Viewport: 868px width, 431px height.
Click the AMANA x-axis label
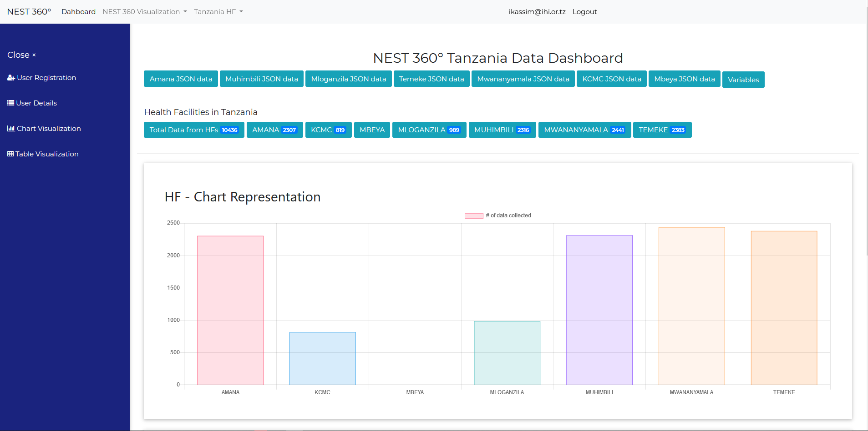(230, 392)
